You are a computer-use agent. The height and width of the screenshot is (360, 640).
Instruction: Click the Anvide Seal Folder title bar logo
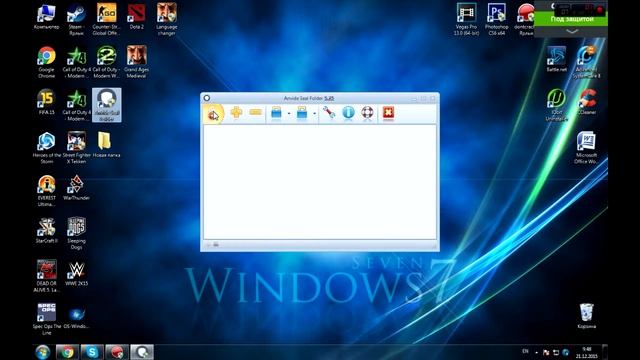click(207, 98)
